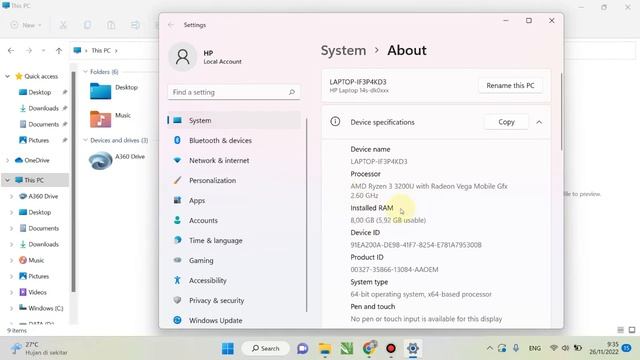Open the Music folder tile
This screenshot has height=360, width=640.
pos(110,119)
